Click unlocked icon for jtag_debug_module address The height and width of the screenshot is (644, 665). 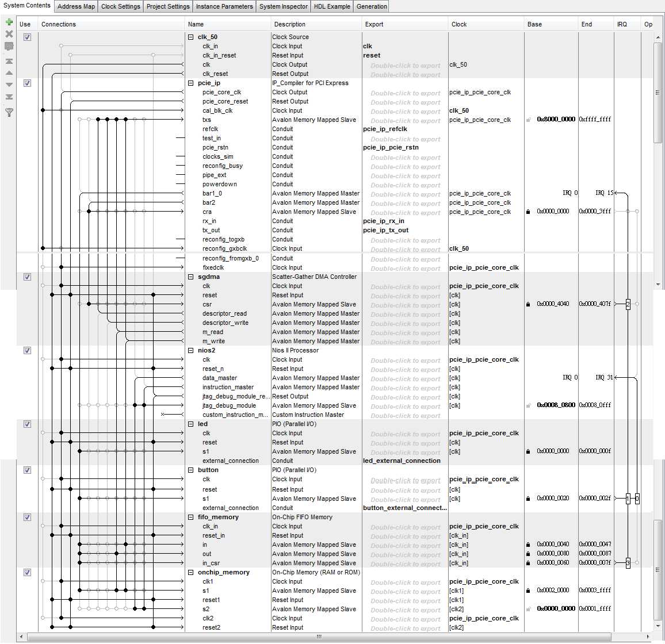529,405
